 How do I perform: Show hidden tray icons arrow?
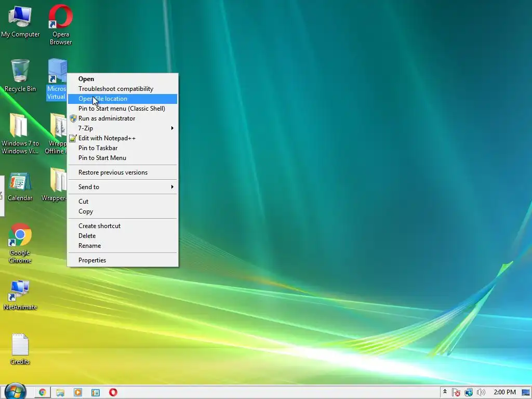[445, 392]
